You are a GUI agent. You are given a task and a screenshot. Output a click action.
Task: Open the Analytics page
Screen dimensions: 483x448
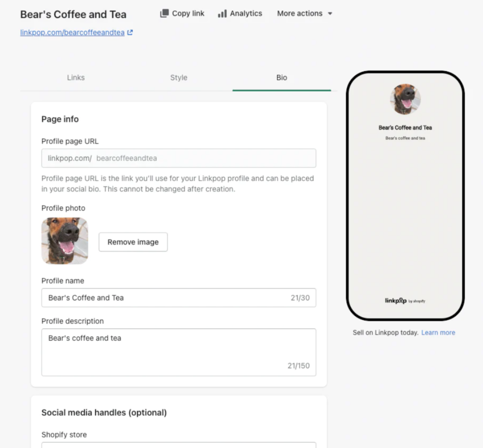coord(240,14)
